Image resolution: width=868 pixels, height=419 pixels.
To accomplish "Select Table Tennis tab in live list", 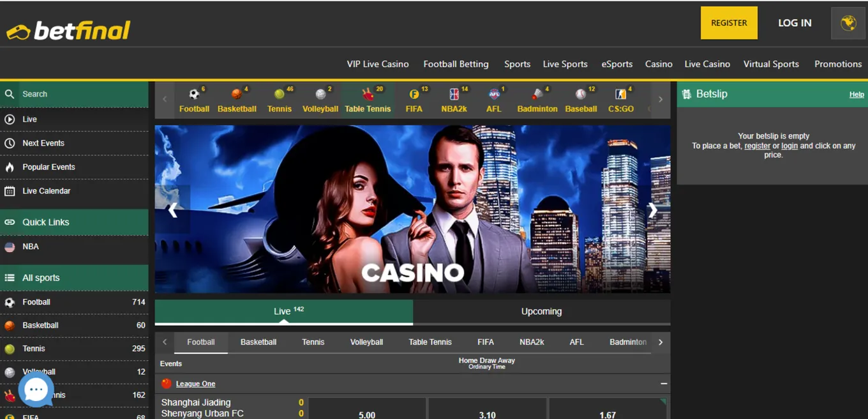I will (430, 342).
